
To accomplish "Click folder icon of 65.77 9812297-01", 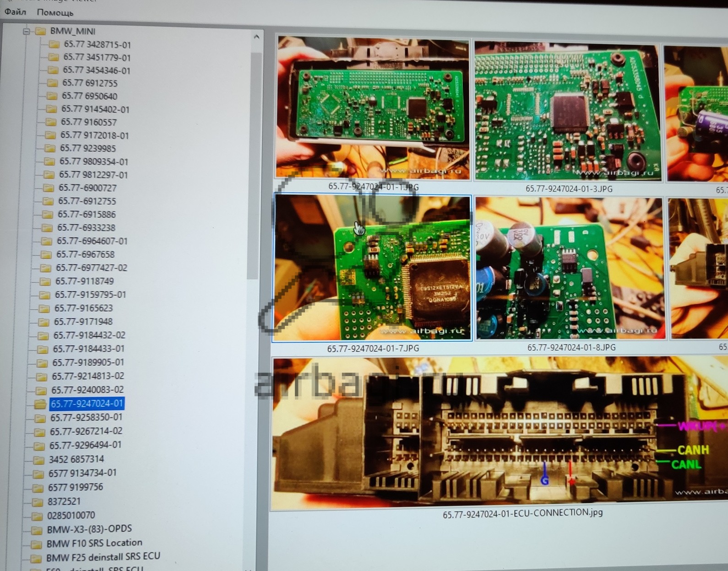I will coord(49,175).
